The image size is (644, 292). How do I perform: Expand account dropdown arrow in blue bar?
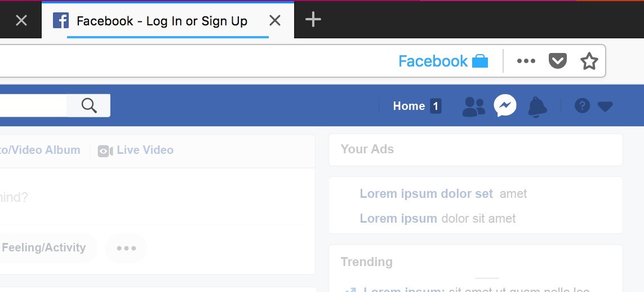tap(605, 107)
